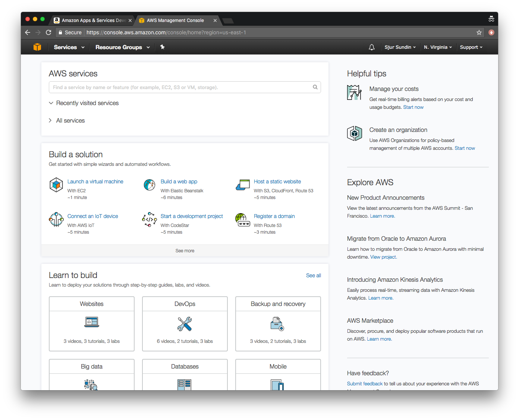Click See all in Learn to build

coord(314,275)
